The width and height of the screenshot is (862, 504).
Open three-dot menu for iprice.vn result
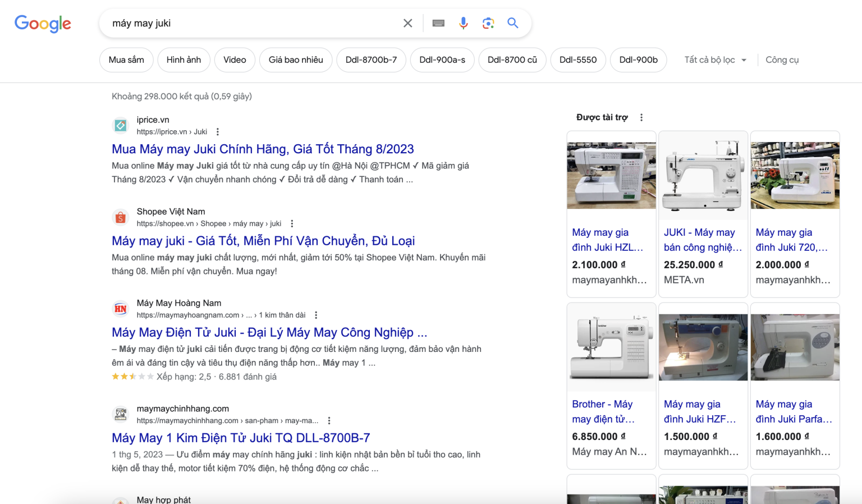tap(218, 132)
